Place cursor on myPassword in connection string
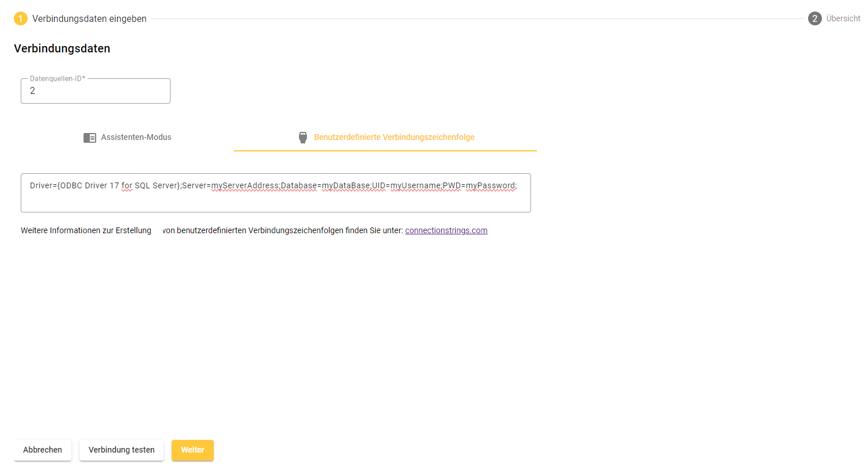Image resolution: width=868 pixels, height=467 pixels. pyautogui.click(x=490, y=186)
